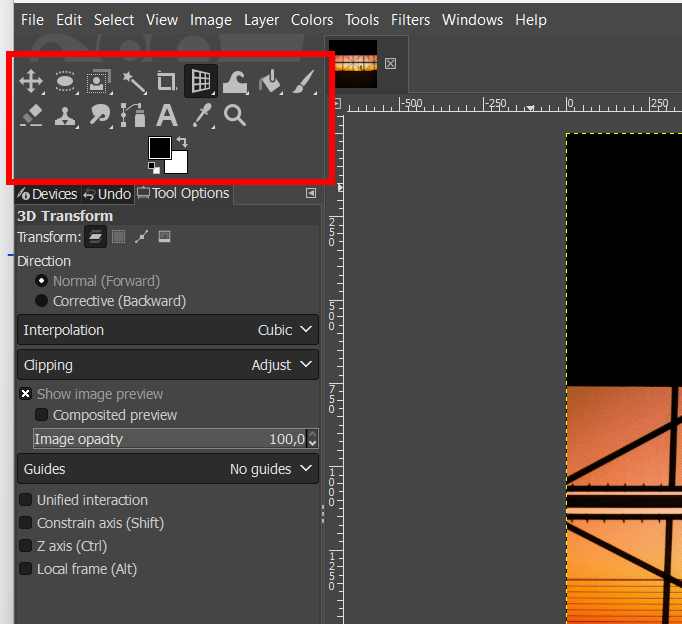Viewport: 682px width, 624px height.
Task: Select the Ellipse Select tool
Action: point(65,82)
